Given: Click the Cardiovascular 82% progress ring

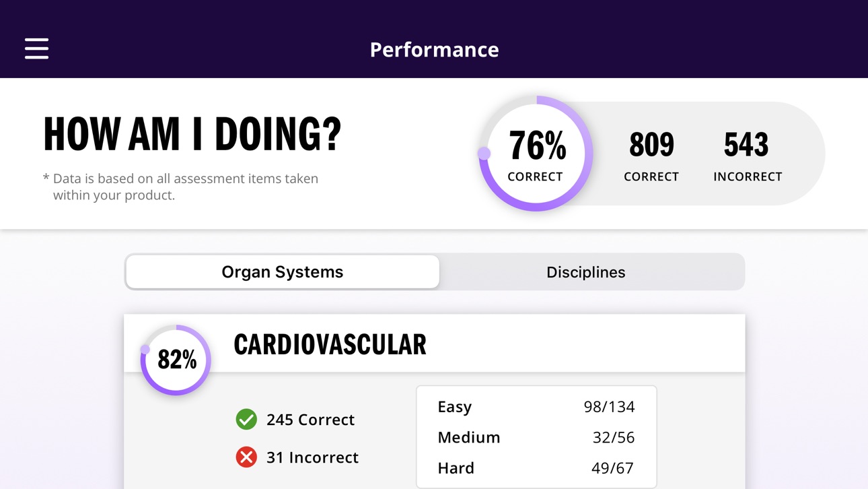Looking at the screenshot, I should pos(176,360).
